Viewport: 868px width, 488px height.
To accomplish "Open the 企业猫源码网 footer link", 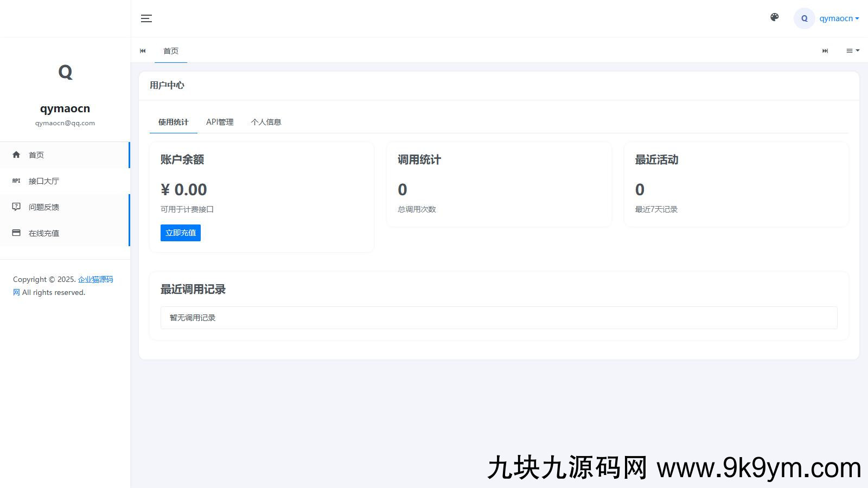I will click(95, 279).
